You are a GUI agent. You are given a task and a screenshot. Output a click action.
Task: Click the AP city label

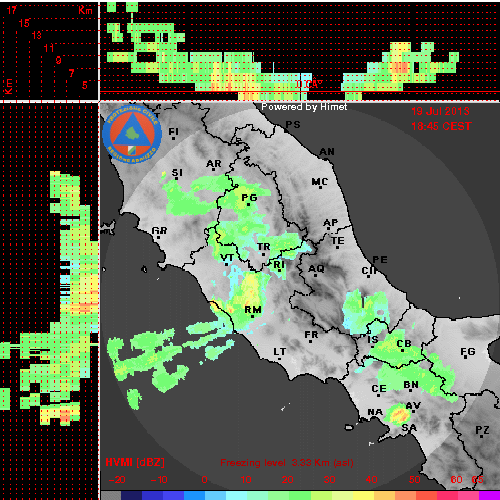tap(331, 222)
